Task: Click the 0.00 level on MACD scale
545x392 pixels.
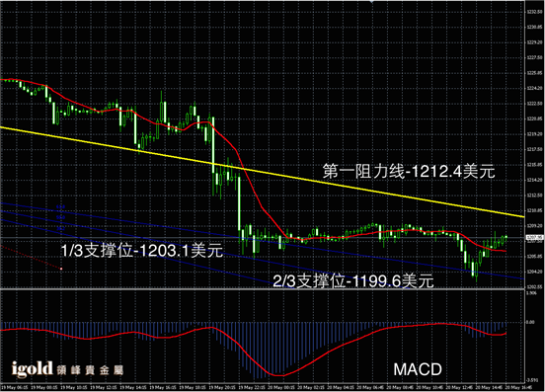Action: (530, 322)
